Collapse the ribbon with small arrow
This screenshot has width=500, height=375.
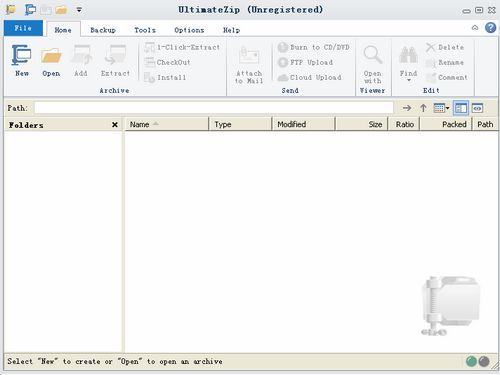(475, 28)
